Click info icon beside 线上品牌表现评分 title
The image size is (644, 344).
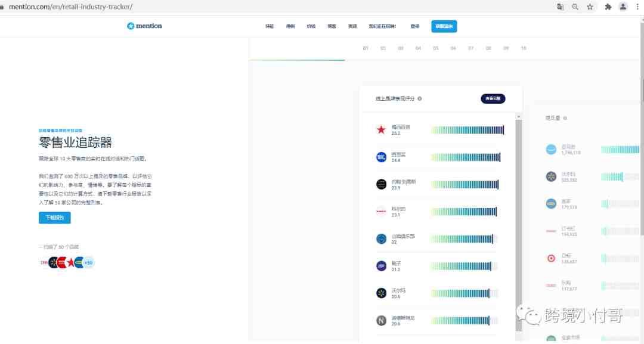(420, 98)
